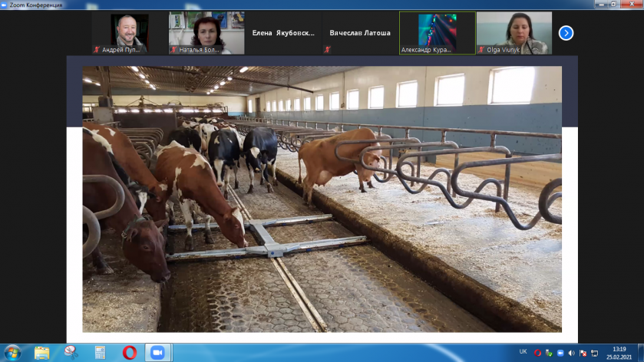Viewport: 644px width, 362px height.
Task: Click muted microphone icon on Андрей Пуп... tile
Action: 97,50
